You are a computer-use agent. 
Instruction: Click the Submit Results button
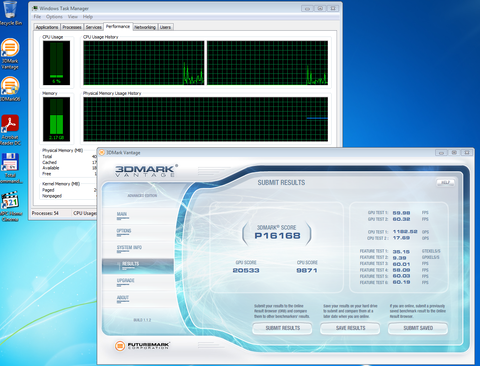click(282, 328)
